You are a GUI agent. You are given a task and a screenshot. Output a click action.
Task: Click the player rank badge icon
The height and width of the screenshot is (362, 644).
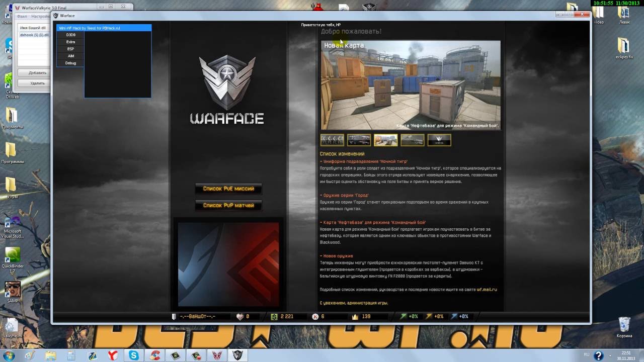tap(174, 317)
